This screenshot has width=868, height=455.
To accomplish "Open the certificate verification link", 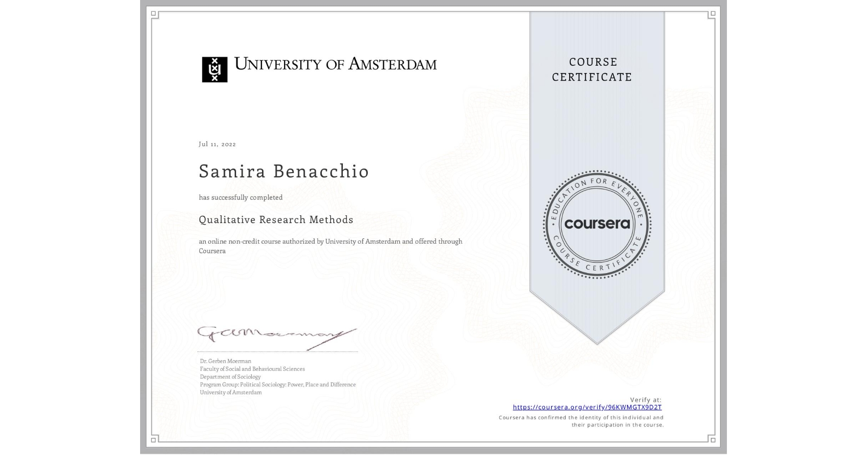I will click(x=587, y=407).
